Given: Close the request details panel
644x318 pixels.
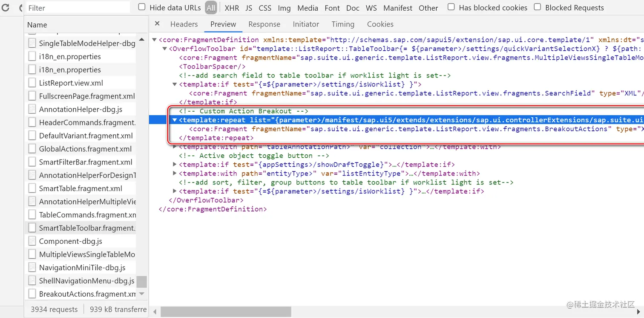Looking at the screenshot, I should click(x=157, y=24).
